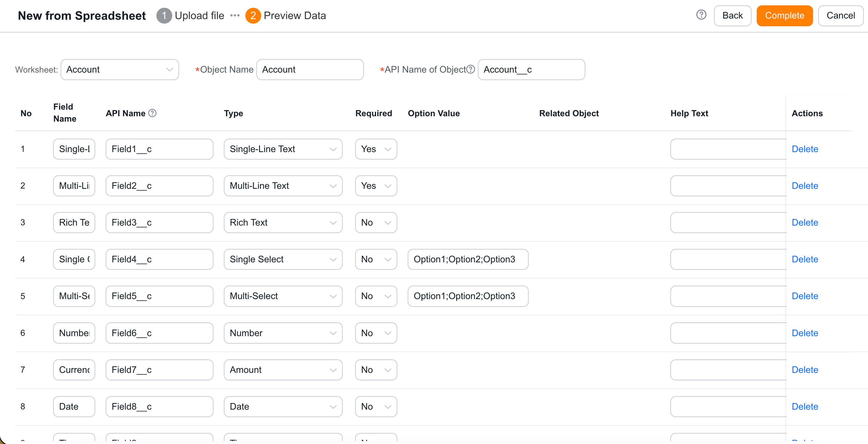Edit the Option Value for Field4__c
The image size is (868, 444).
pos(468,259)
